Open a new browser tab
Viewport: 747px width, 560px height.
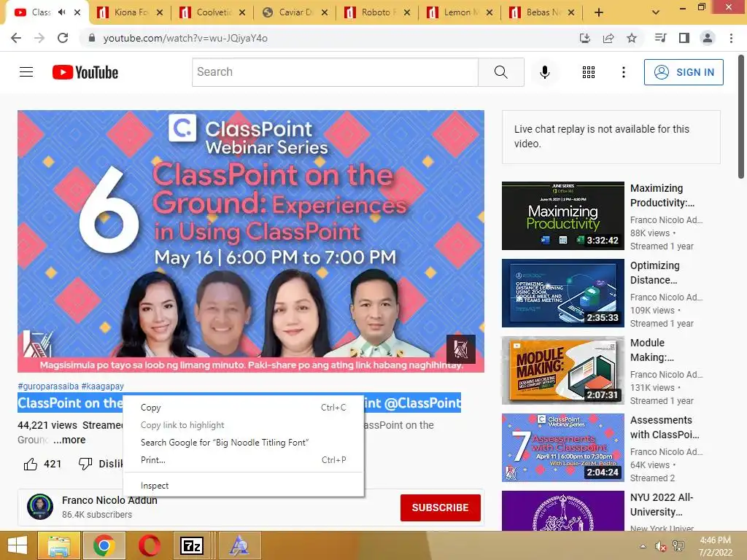599,12
